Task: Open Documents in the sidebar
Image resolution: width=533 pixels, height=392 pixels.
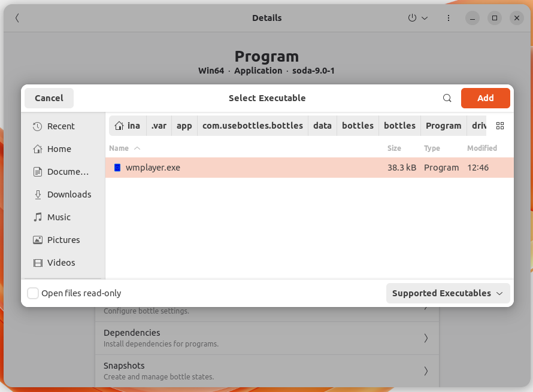Action: [63, 172]
